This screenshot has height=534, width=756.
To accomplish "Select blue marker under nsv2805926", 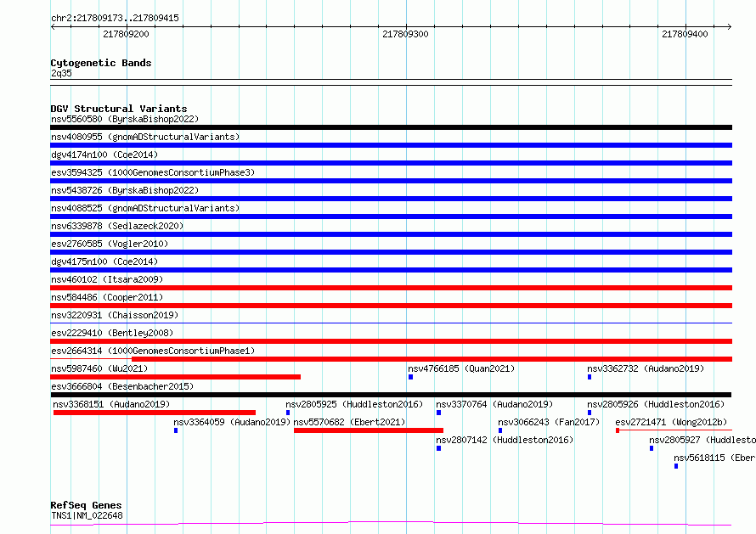I will click(590, 413).
